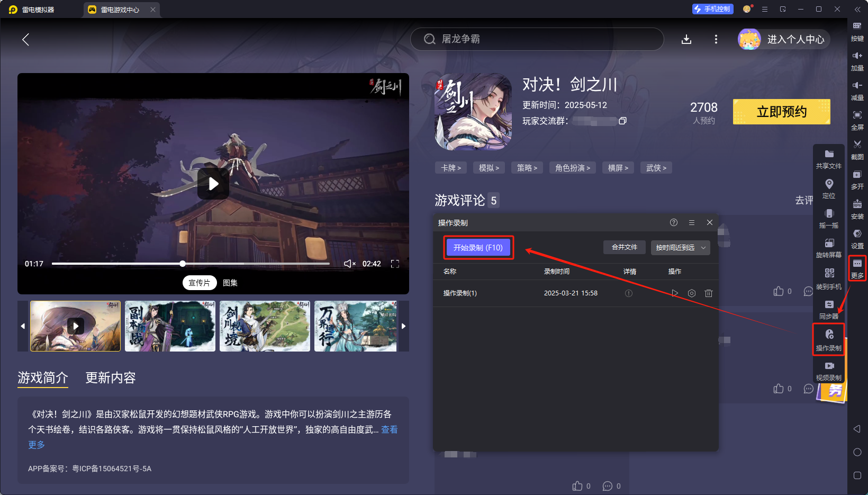Image resolution: width=868 pixels, height=495 pixels.
Task: Open the 同步器 synchronizer tool
Action: tap(829, 309)
